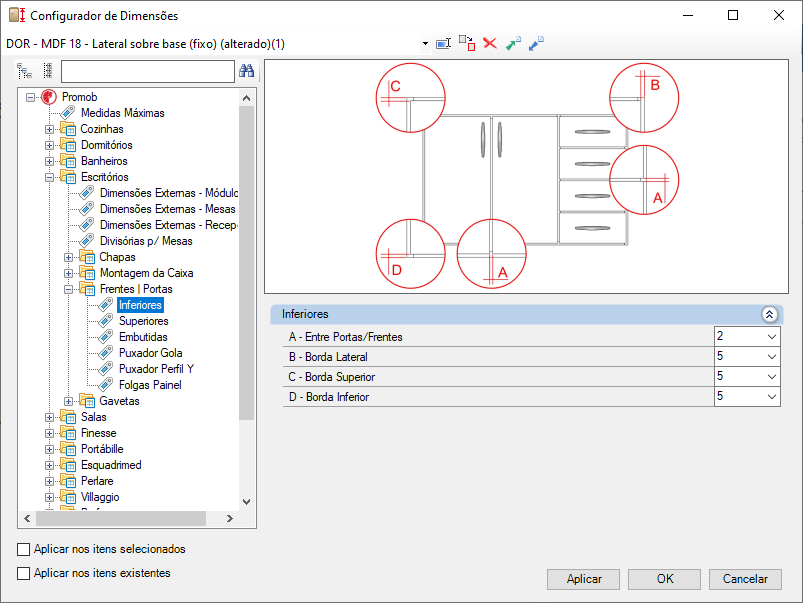812x610 pixels.
Task: Click the OK button
Action: click(665, 579)
